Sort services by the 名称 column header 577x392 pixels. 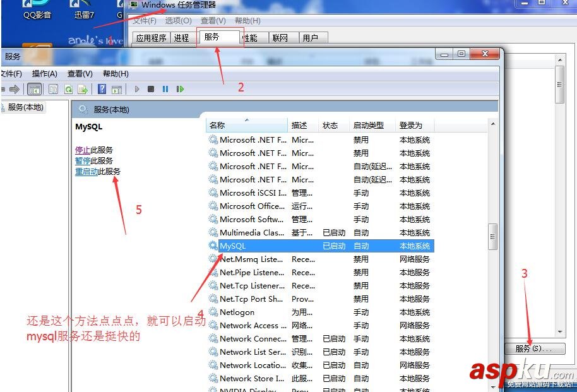coord(246,125)
